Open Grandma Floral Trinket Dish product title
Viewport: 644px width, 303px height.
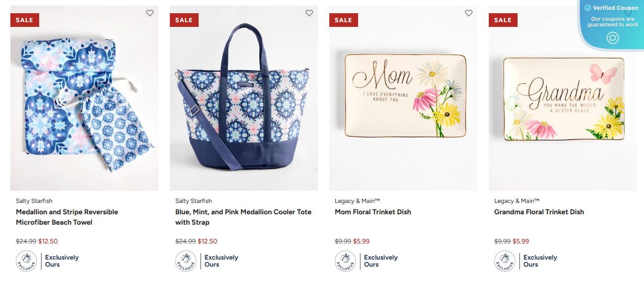pyautogui.click(x=539, y=212)
